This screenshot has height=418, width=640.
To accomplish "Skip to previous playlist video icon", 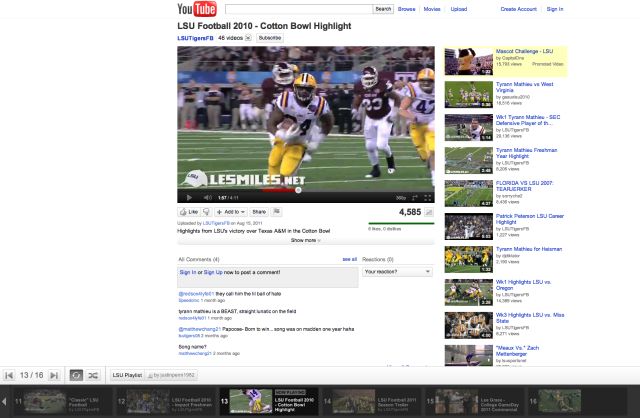I will click(x=9, y=375).
